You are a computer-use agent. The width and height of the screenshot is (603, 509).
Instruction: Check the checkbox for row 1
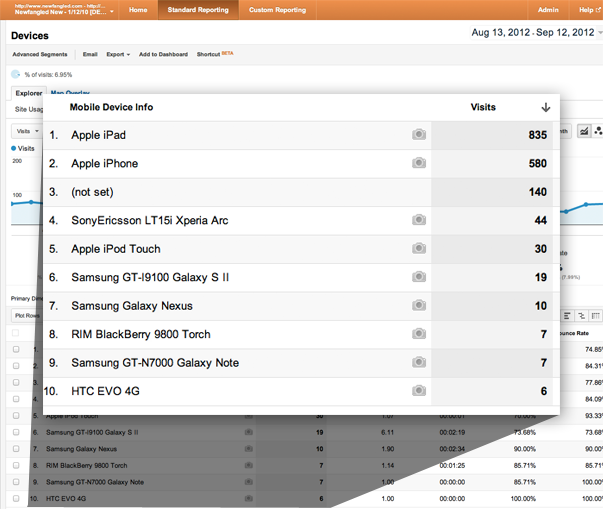pyautogui.click(x=16, y=349)
